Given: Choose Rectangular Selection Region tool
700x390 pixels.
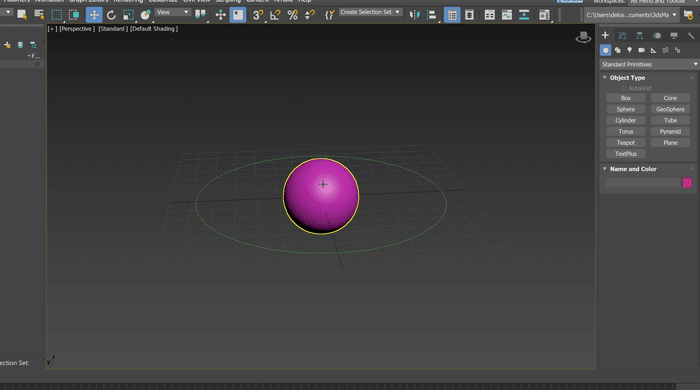Looking at the screenshot, I should point(57,15).
